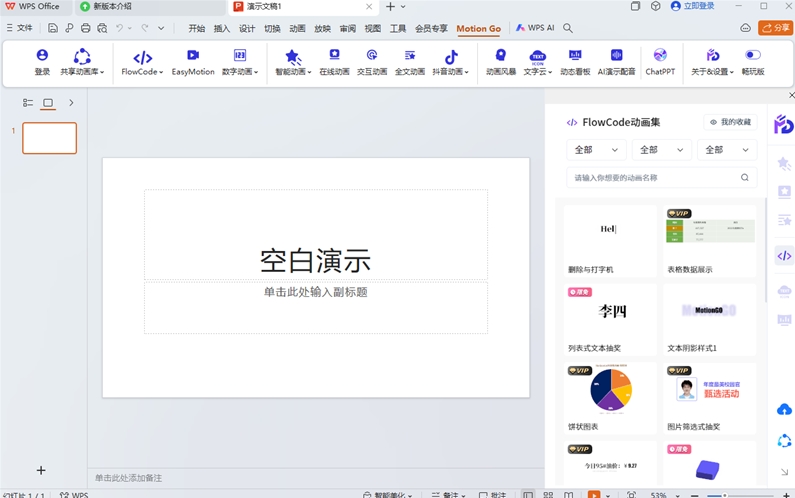
Task: Open the 插入 ribbon tab
Action: [x=222, y=29]
